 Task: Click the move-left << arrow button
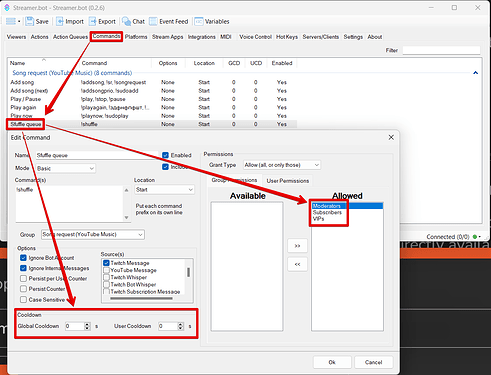click(297, 264)
